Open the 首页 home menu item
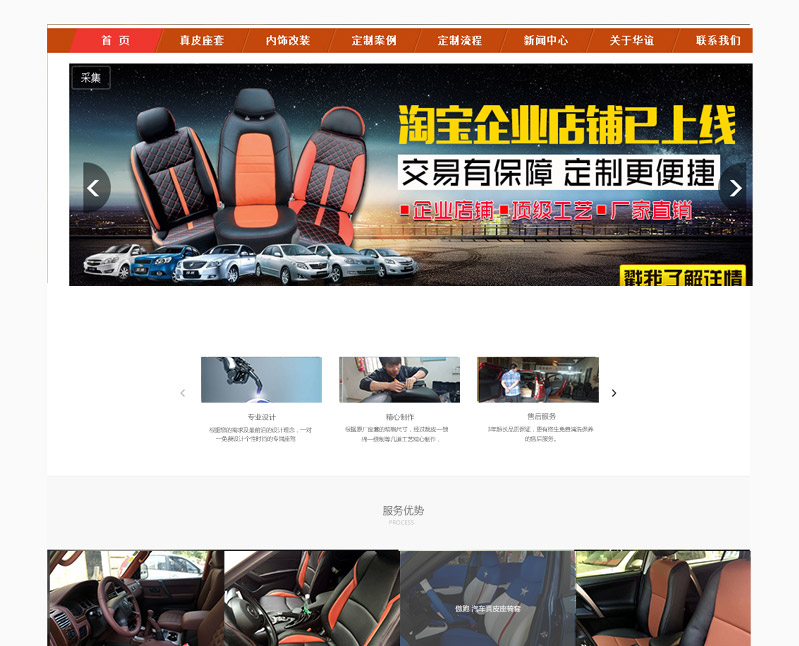This screenshot has height=646, width=799. click(x=116, y=40)
